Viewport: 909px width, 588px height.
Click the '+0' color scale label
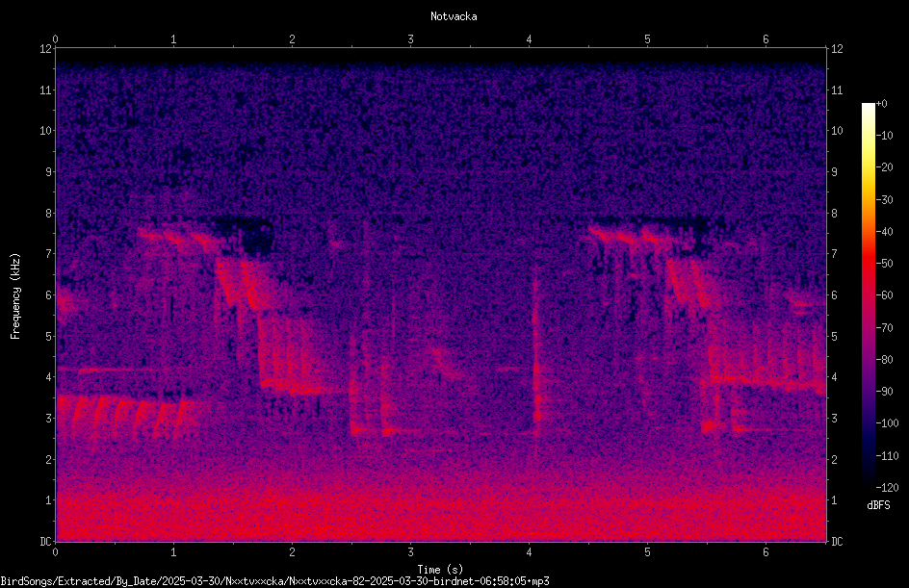coord(881,104)
